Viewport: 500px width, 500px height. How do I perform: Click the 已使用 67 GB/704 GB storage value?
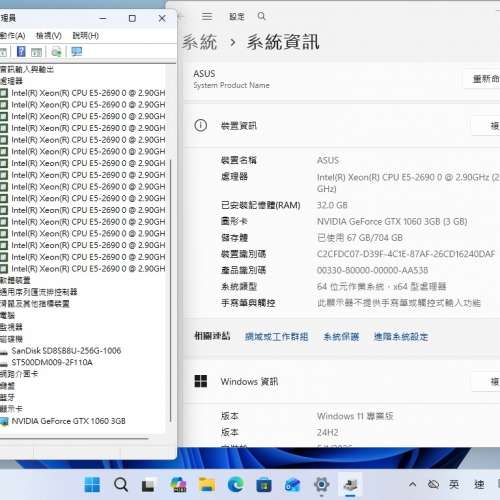360,238
